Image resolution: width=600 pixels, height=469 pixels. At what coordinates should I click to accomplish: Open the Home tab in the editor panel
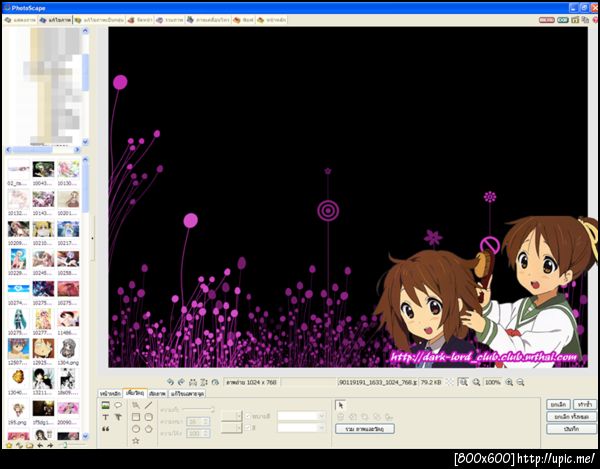pyautogui.click(x=111, y=393)
